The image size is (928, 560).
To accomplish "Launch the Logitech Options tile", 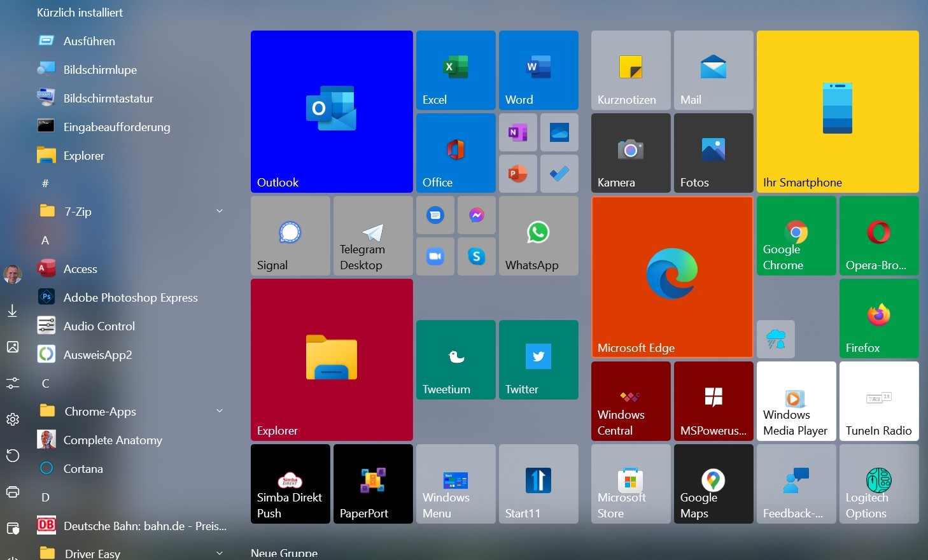I will click(x=879, y=484).
